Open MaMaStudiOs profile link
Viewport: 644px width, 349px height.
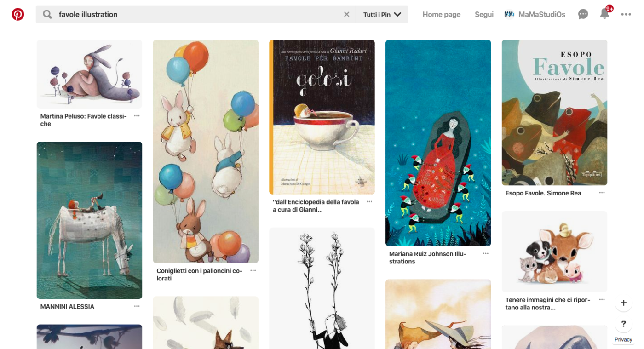535,14
